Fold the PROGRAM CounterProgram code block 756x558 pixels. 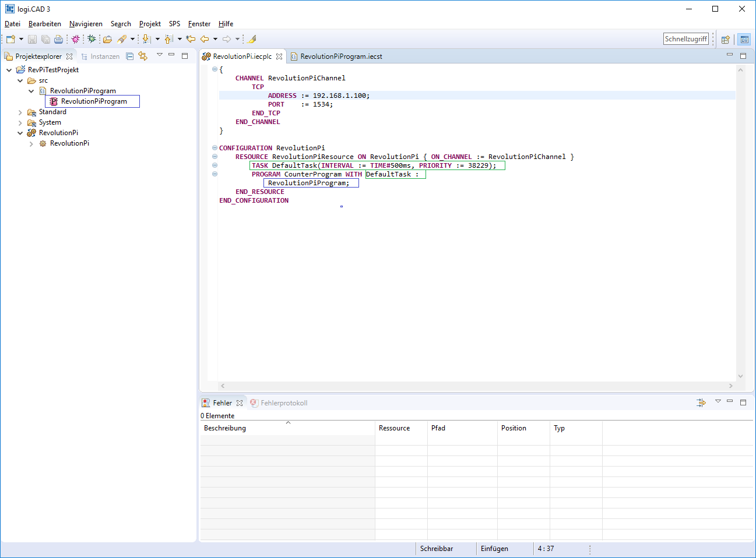[x=215, y=174]
